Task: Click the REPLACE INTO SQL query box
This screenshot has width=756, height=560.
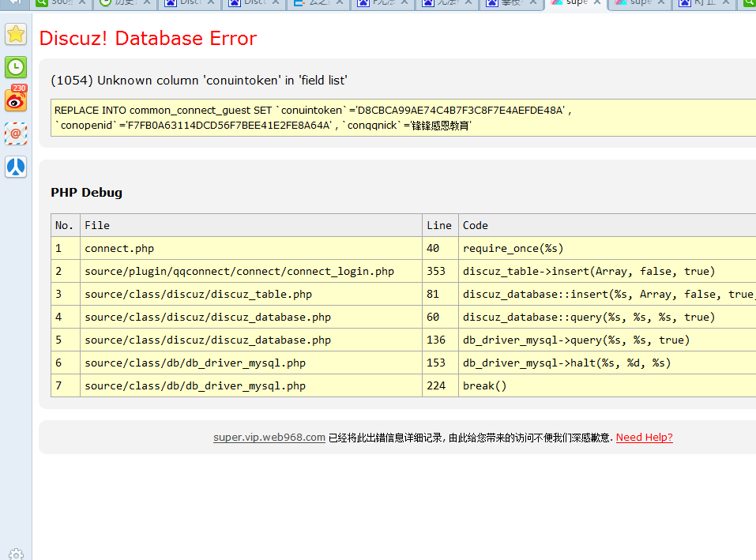Action: click(x=403, y=118)
